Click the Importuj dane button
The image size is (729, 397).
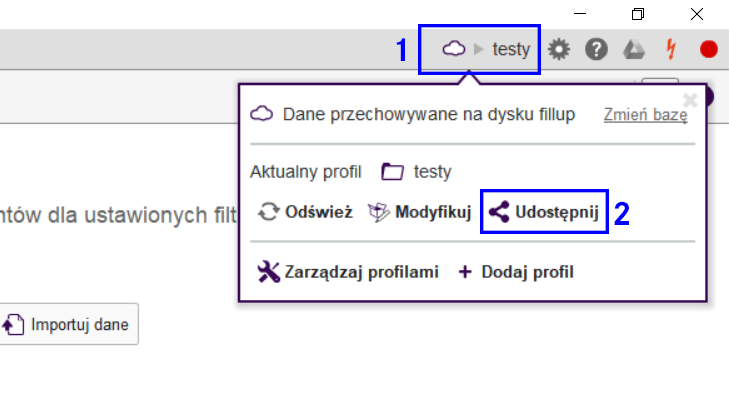(68, 324)
